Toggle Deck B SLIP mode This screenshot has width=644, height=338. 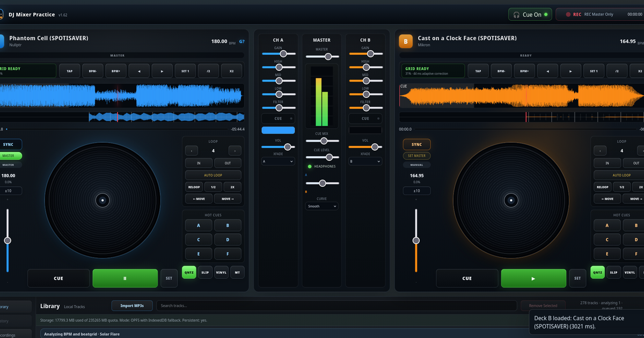coord(613,272)
